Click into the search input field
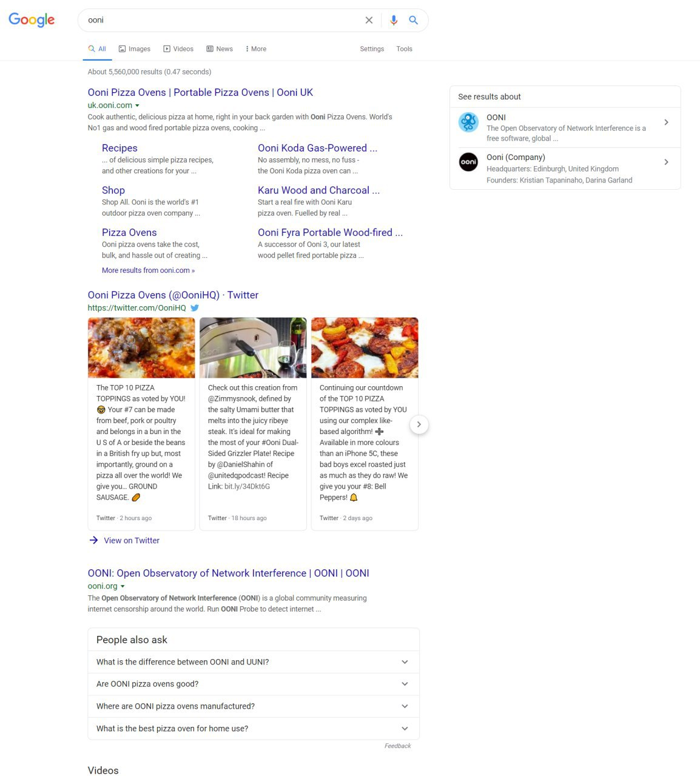 (x=221, y=20)
